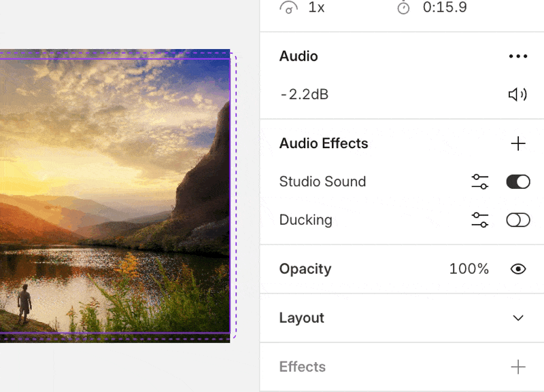Screen dimensions: 544x392
Task: Click the Audio section header
Action: click(x=298, y=56)
